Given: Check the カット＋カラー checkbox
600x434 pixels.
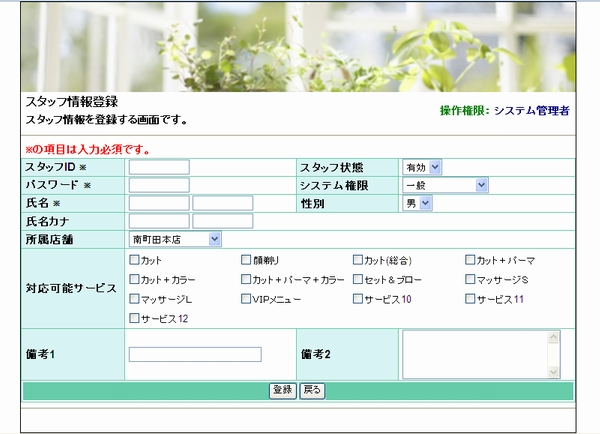Looking at the screenshot, I should pyautogui.click(x=134, y=279).
